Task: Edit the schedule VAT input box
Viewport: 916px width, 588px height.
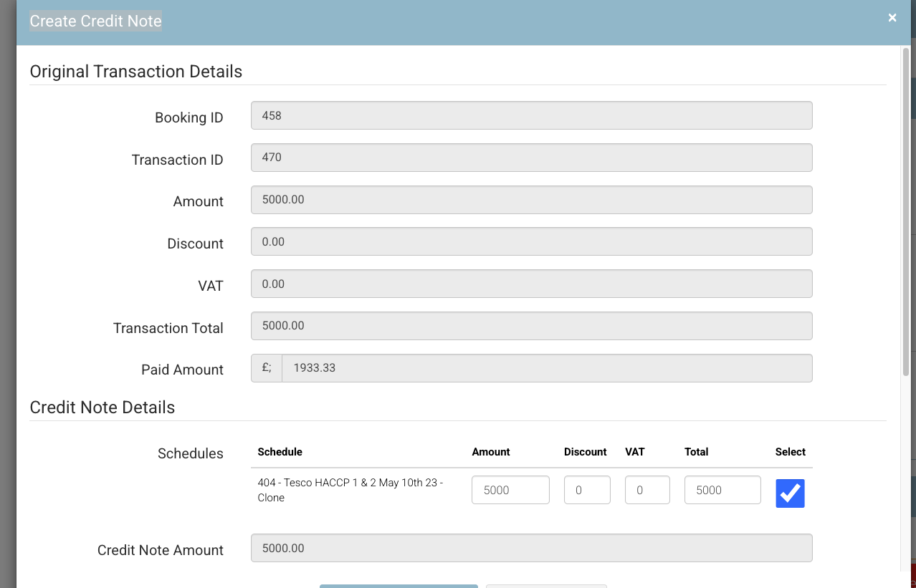Action: (647, 490)
